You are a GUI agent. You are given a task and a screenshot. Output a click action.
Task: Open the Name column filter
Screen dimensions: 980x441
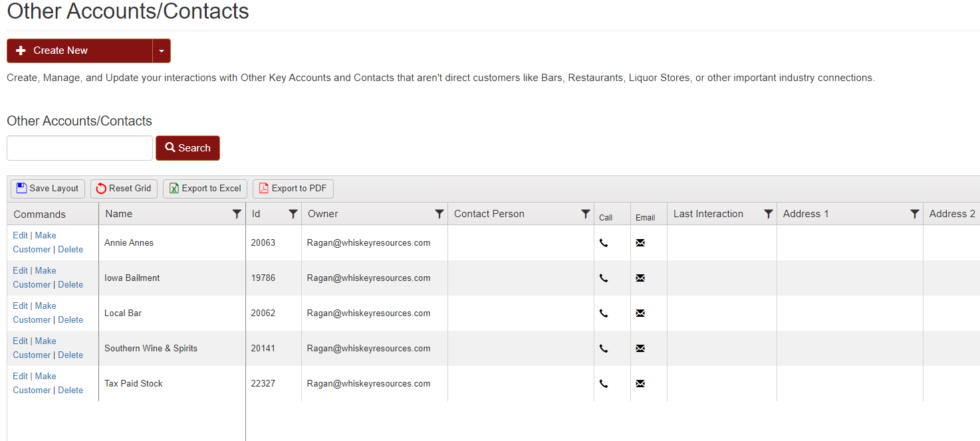(237, 214)
